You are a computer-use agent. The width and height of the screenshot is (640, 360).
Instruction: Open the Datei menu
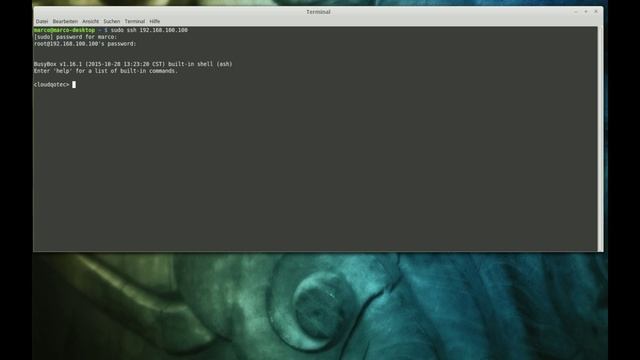(x=42, y=21)
